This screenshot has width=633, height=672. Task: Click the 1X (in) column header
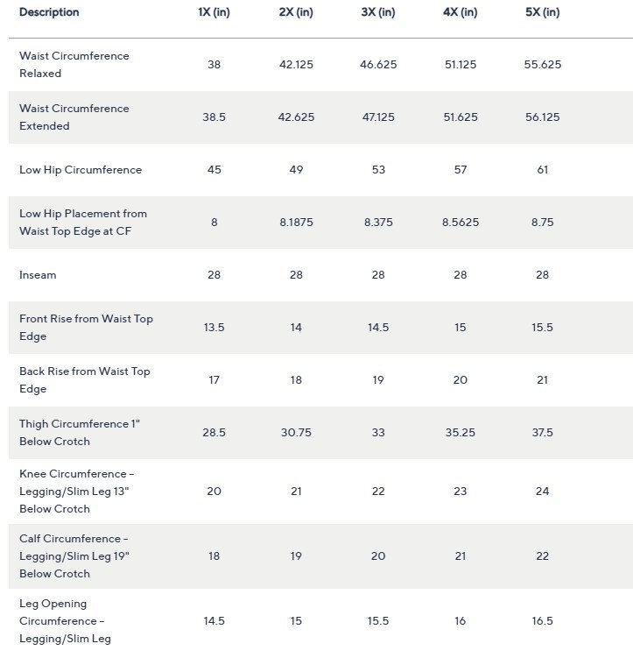click(x=215, y=12)
